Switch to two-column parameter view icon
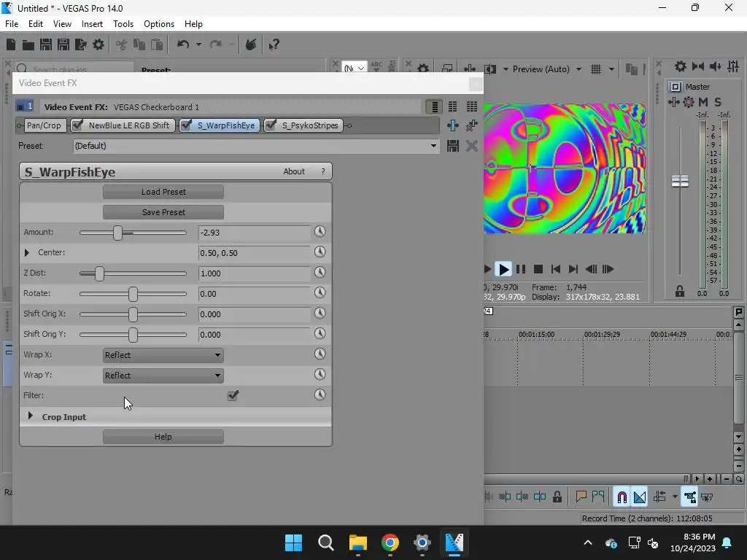 (452, 106)
